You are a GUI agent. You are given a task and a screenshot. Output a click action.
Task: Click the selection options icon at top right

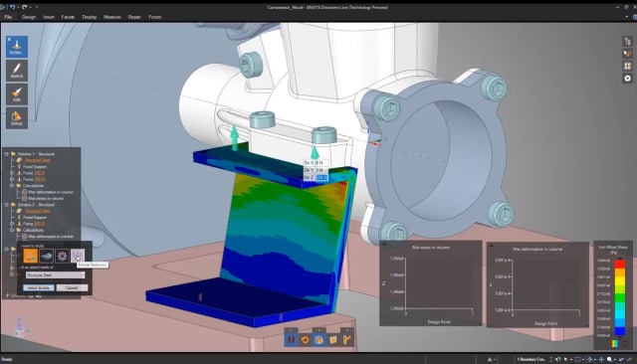[x=628, y=54]
